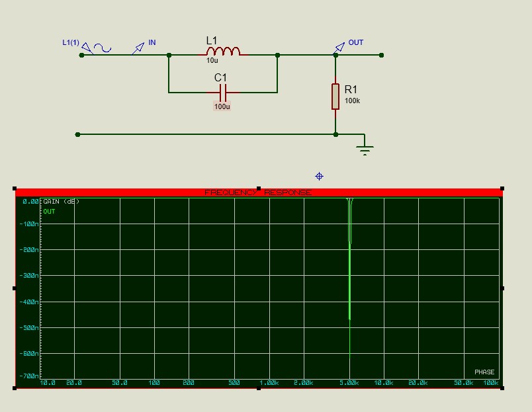Screen dimensions: 532x412
Task: Click the sine wave generator symbol
Action: [103, 48]
